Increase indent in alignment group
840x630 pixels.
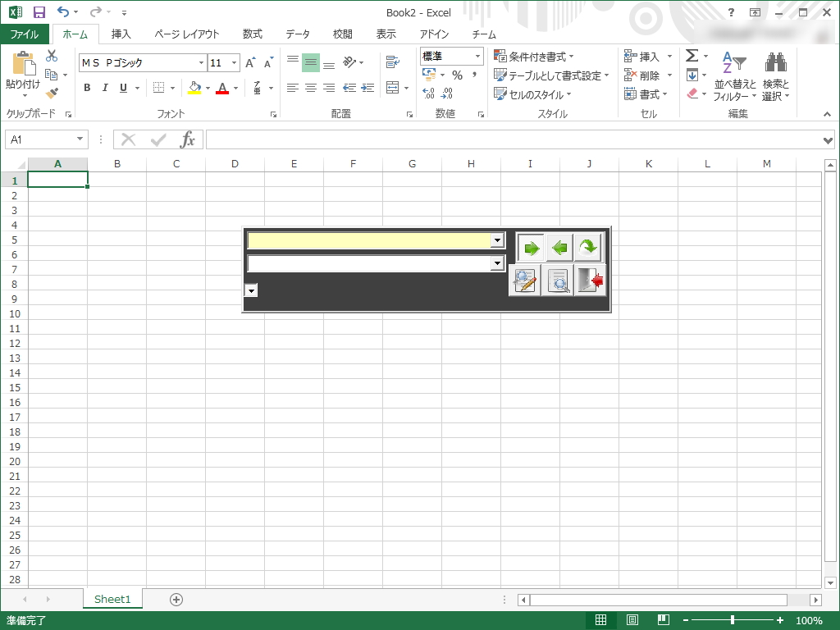point(367,88)
